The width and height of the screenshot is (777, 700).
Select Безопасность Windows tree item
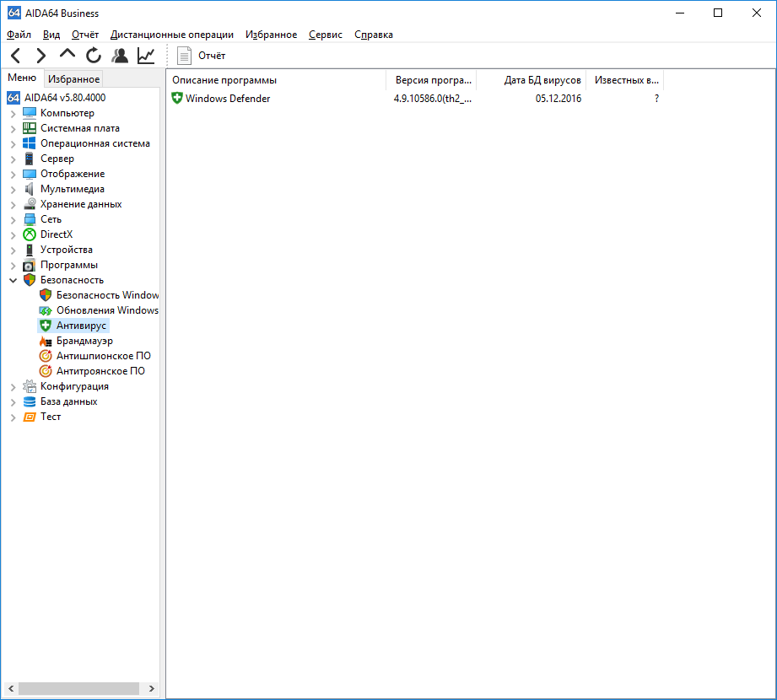point(107,295)
